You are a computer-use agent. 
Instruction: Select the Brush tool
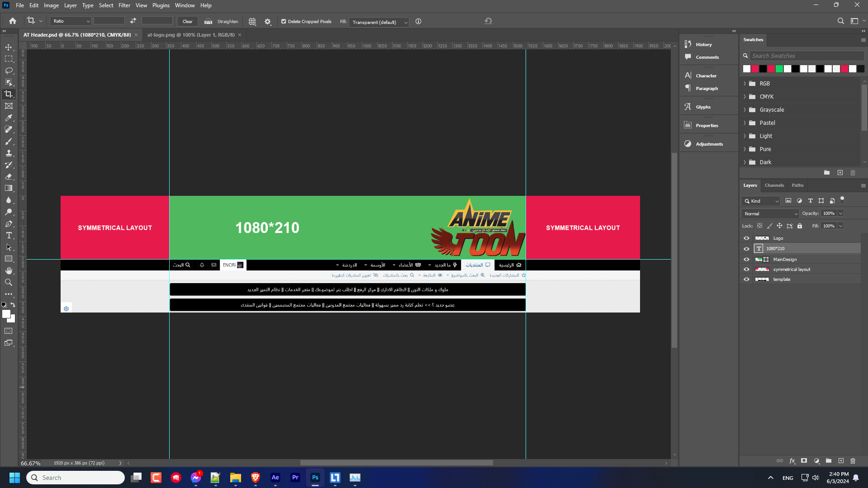tap(9, 141)
